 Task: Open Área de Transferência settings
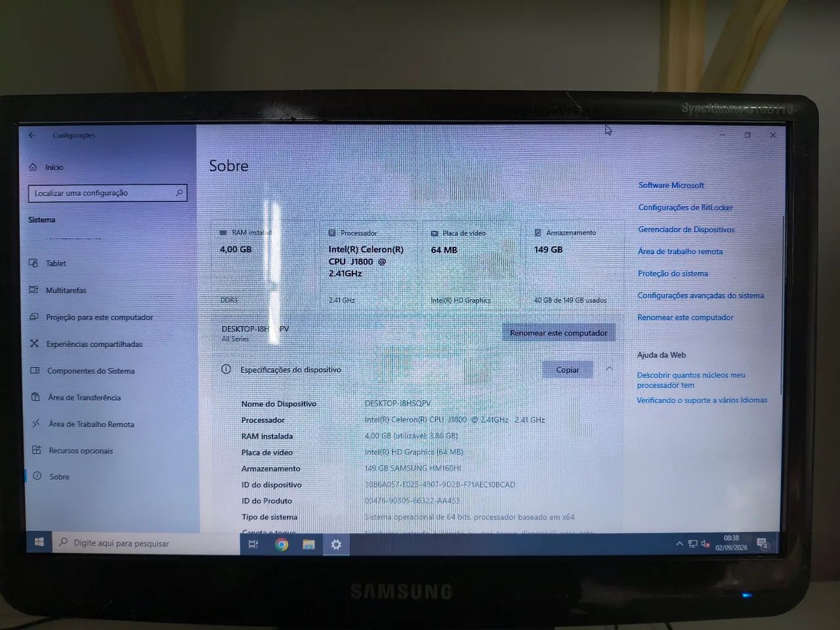[76, 397]
